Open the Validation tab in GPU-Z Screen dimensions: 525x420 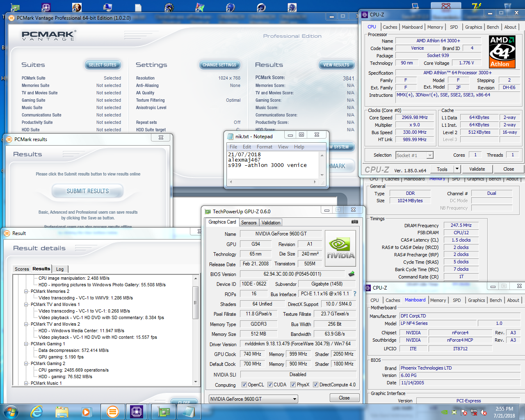click(x=271, y=223)
